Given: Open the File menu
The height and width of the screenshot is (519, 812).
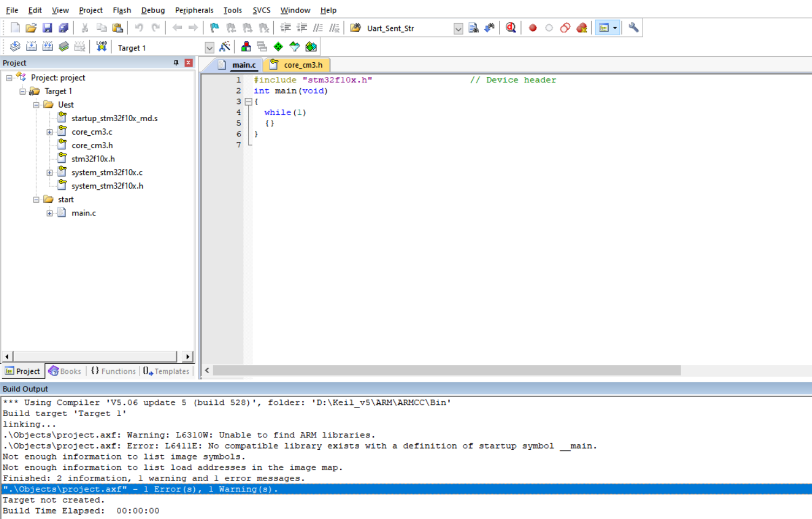Looking at the screenshot, I should [12, 10].
